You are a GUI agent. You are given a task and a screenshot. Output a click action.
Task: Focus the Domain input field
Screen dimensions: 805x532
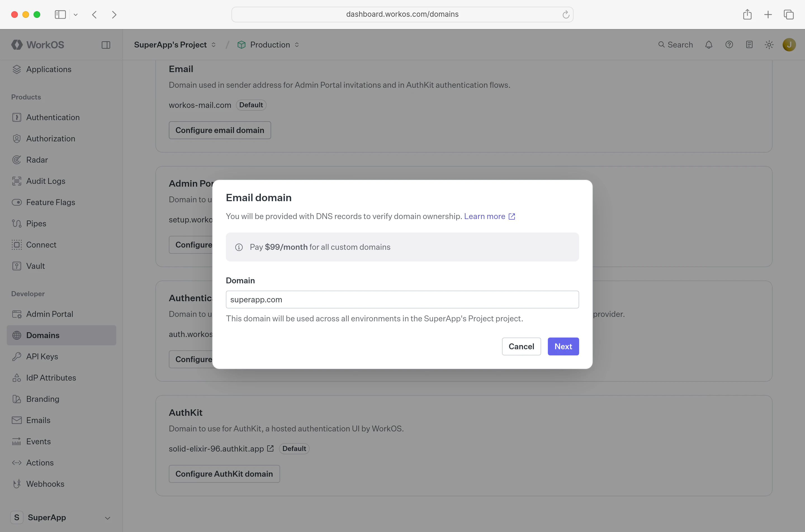point(402,300)
